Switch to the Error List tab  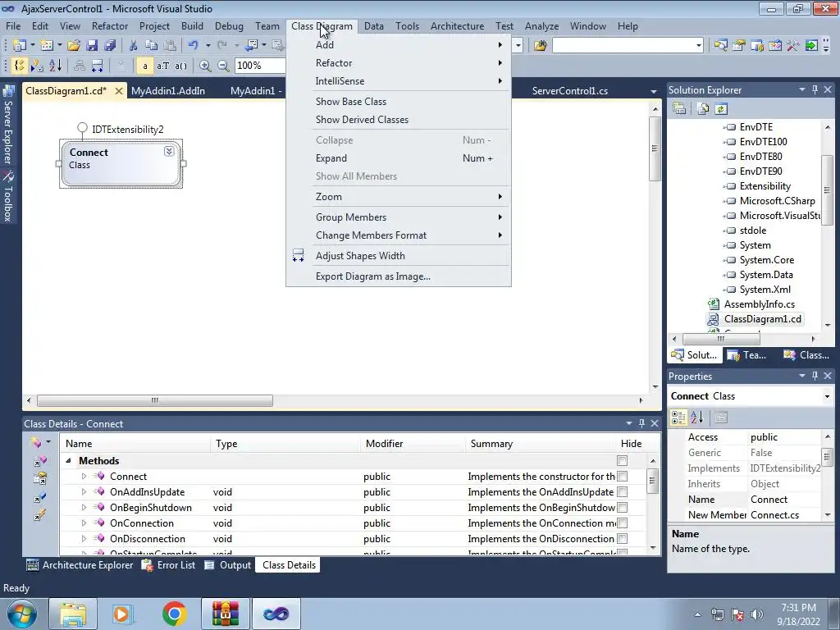coord(168,565)
